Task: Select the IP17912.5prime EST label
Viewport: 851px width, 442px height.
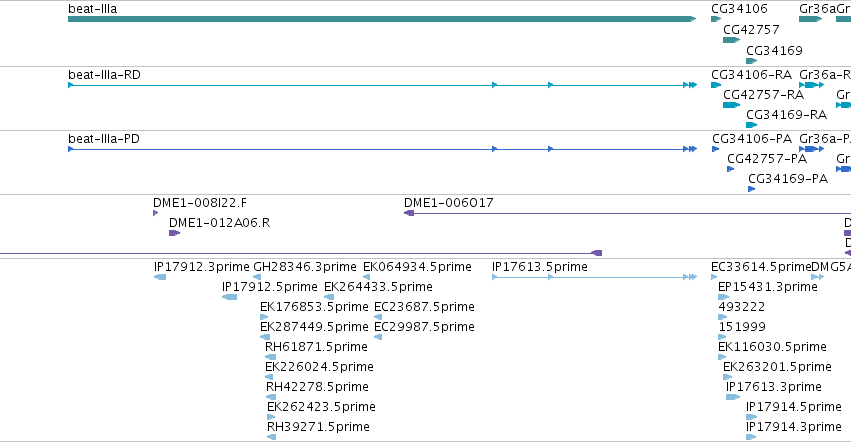Action: click(x=270, y=287)
